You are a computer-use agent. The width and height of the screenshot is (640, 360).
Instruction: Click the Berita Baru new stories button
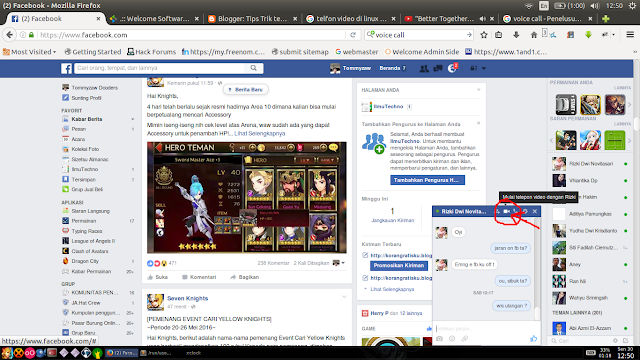[246, 89]
